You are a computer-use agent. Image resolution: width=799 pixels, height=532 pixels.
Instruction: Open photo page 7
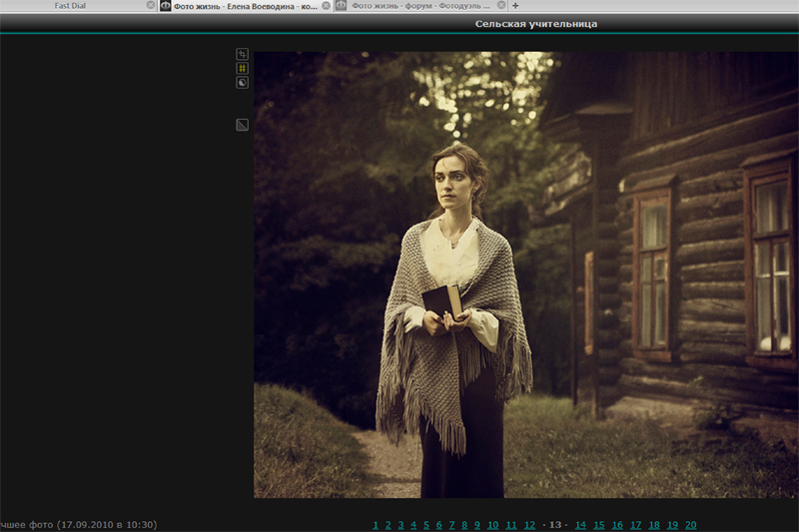click(x=451, y=525)
